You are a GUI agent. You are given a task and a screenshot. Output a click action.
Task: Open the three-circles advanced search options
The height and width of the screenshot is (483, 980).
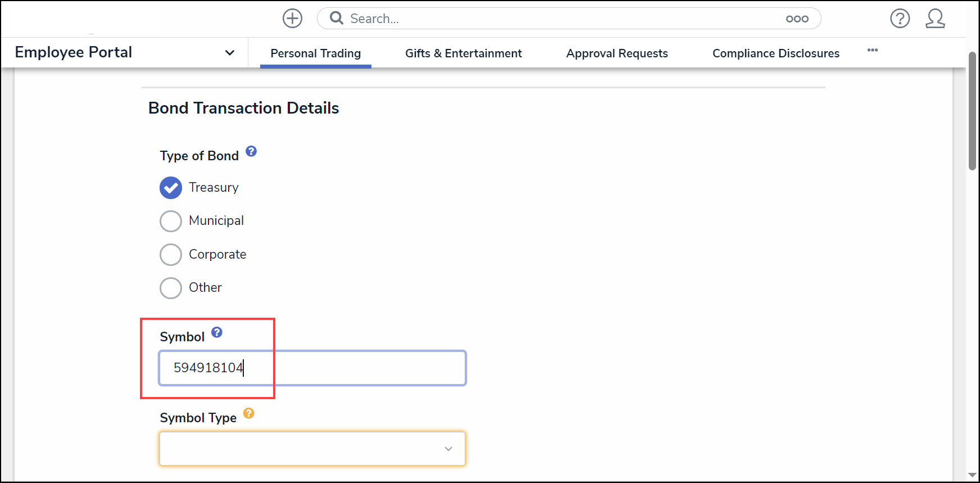tap(797, 19)
